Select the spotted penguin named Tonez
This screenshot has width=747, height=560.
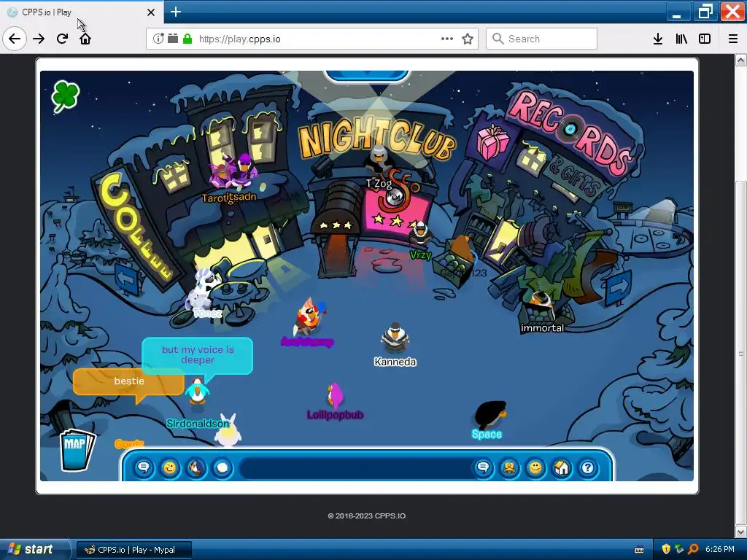pos(202,289)
